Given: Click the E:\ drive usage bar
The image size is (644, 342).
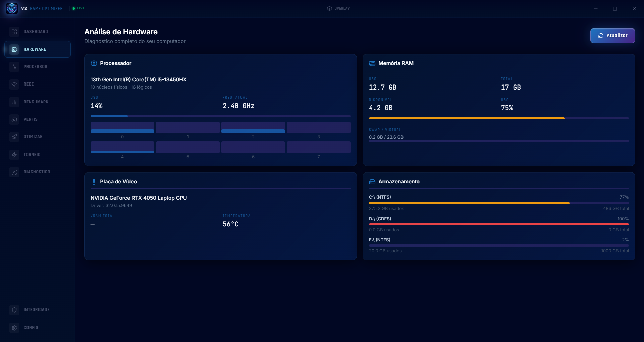Looking at the screenshot, I should (499, 246).
